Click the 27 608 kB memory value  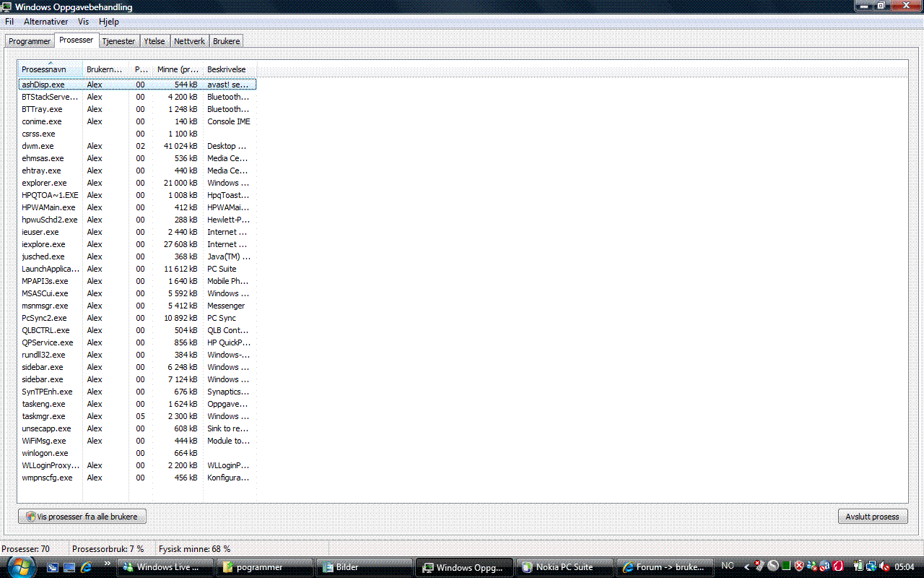tap(180, 244)
